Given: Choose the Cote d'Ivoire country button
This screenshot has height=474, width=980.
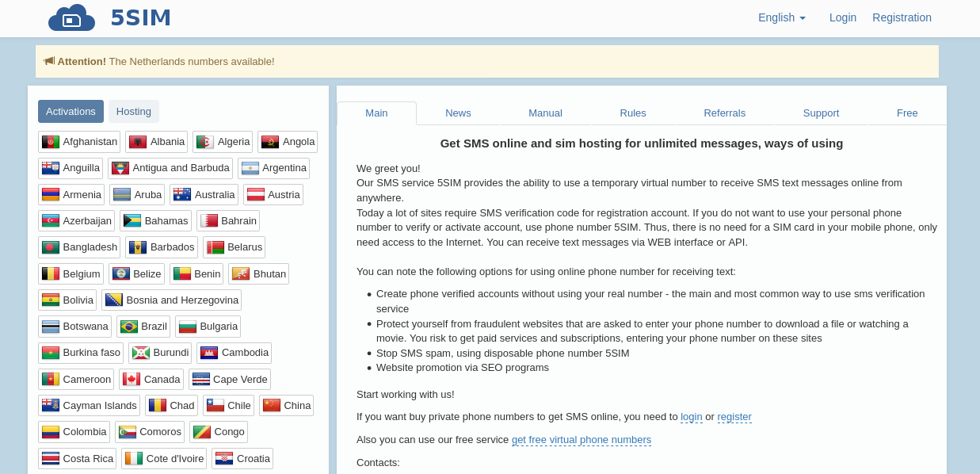Looking at the screenshot, I should pyautogui.click(x=164, y=458).
